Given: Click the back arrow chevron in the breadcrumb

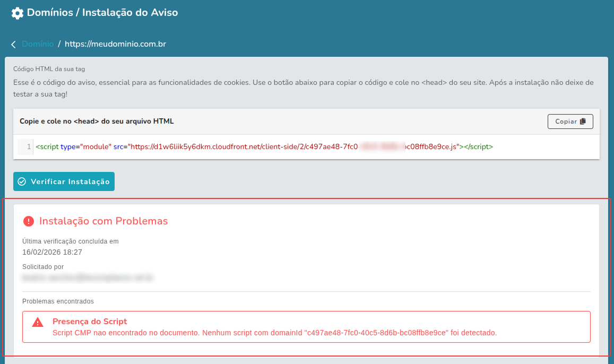Looking at the screenshot, I should pyautogui.click(x=13, y=44).
